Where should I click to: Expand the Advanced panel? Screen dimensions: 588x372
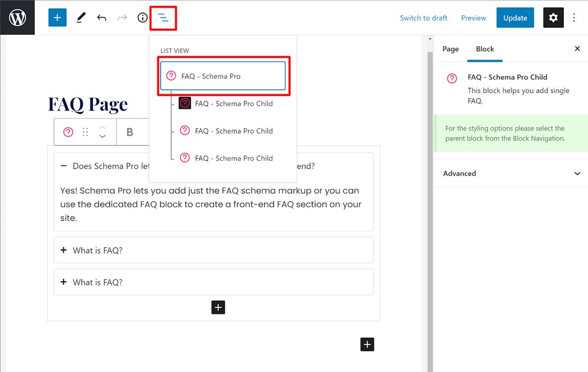coord(511,174)
